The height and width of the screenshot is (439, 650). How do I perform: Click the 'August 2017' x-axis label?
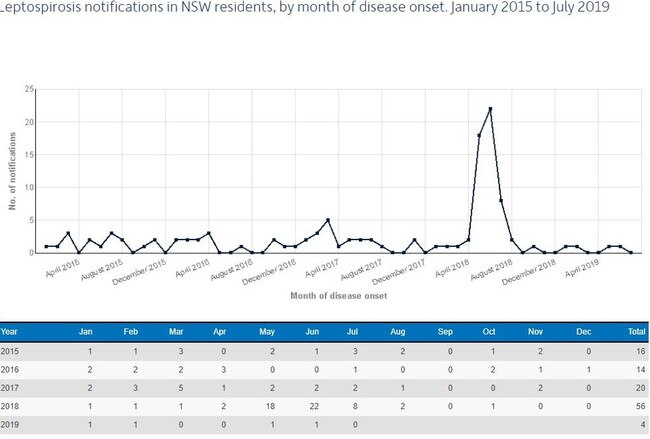tap(361, 269)
